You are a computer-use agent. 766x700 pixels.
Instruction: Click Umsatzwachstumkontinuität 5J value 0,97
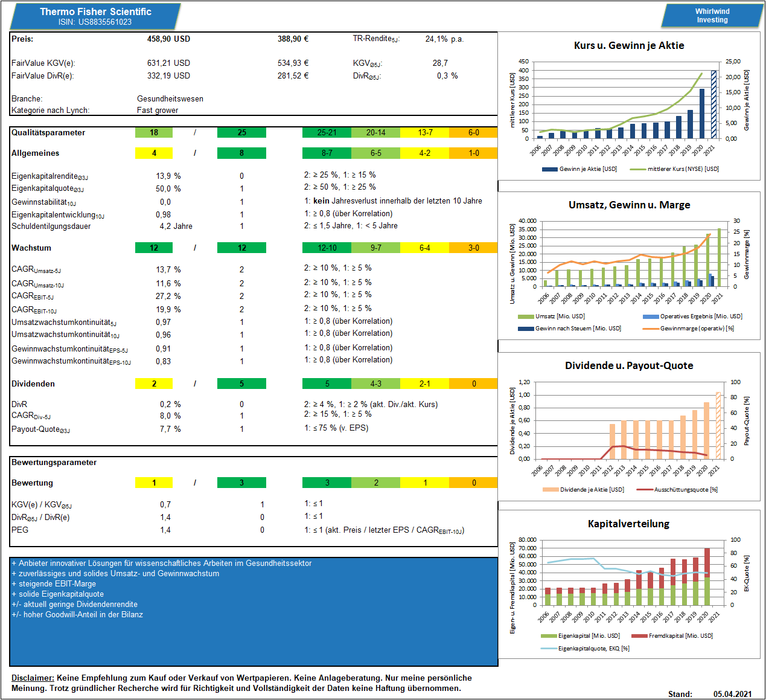click(163, 322)
